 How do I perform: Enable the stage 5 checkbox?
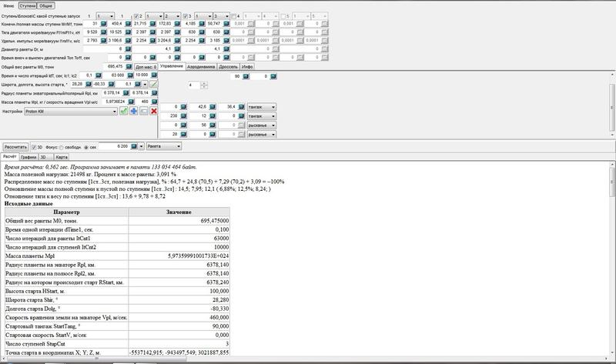283,16
